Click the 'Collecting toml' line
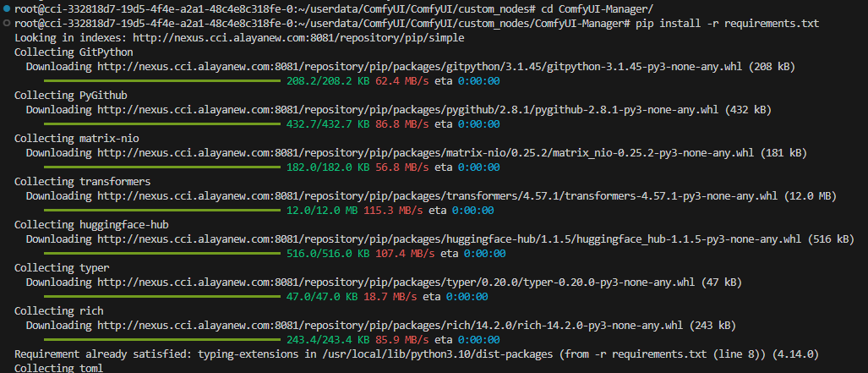The image size is (868, 373). click(x=58, y=368)
